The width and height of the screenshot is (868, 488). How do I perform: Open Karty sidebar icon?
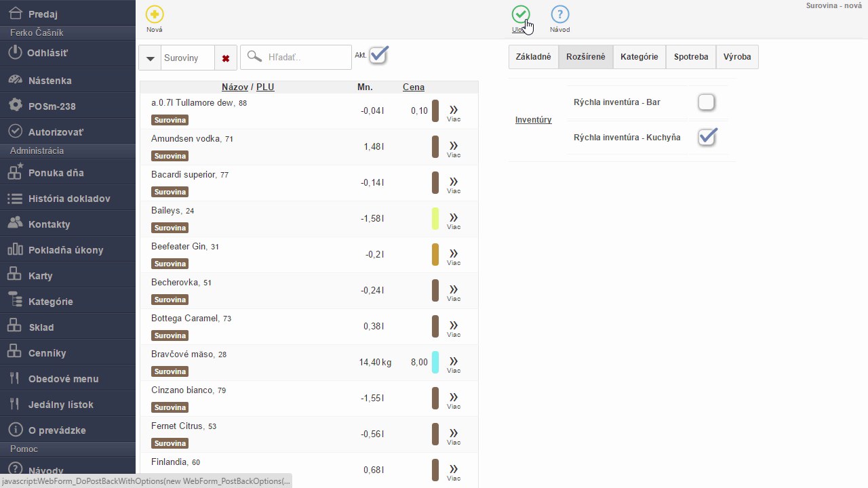(15, 275)
